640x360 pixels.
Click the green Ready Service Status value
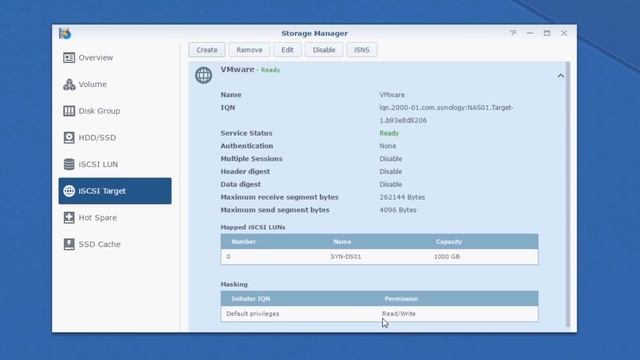389,133
